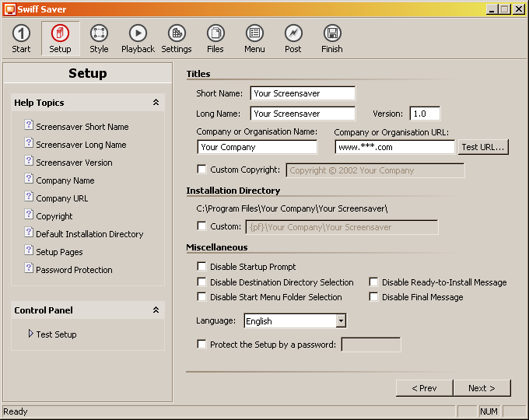
Task: Open Setup Pages help topic
Action: coord(59,252)
